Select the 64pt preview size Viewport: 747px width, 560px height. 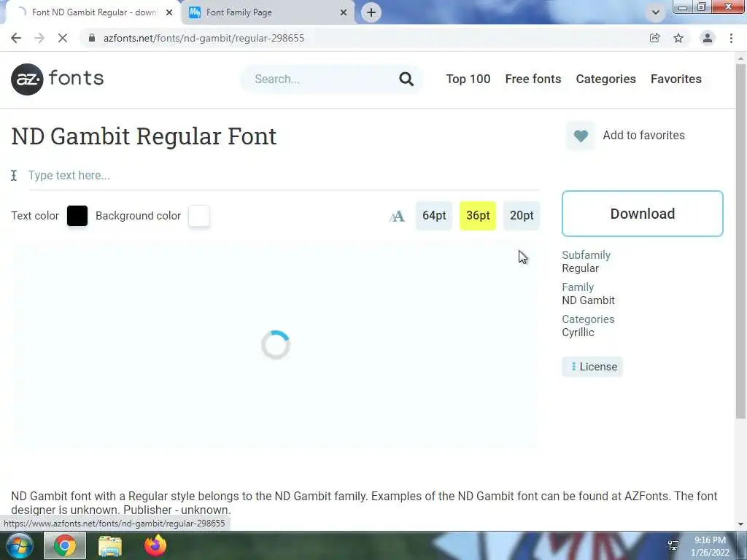[x=434, y=216]
